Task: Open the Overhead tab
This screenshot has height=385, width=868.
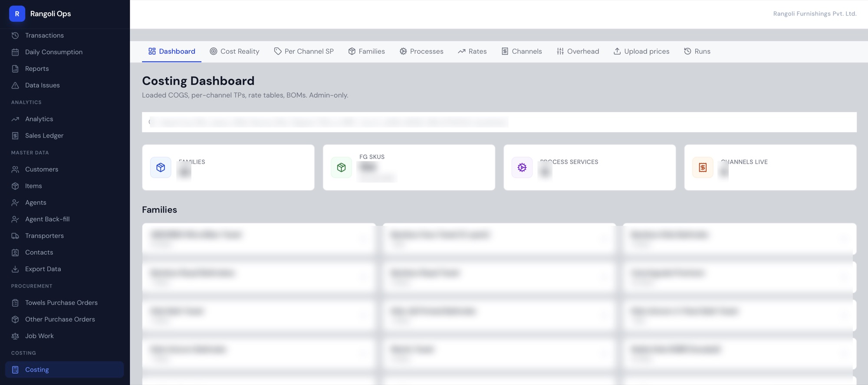Action: pos(578,51)
